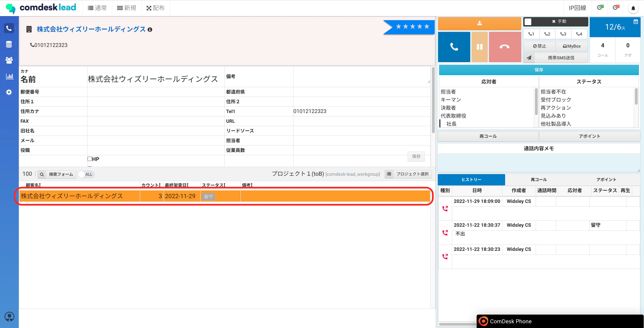Select 代表取締役 in the 応対者 list
Screen dimensions: 644x328
[x=453, y=116]
